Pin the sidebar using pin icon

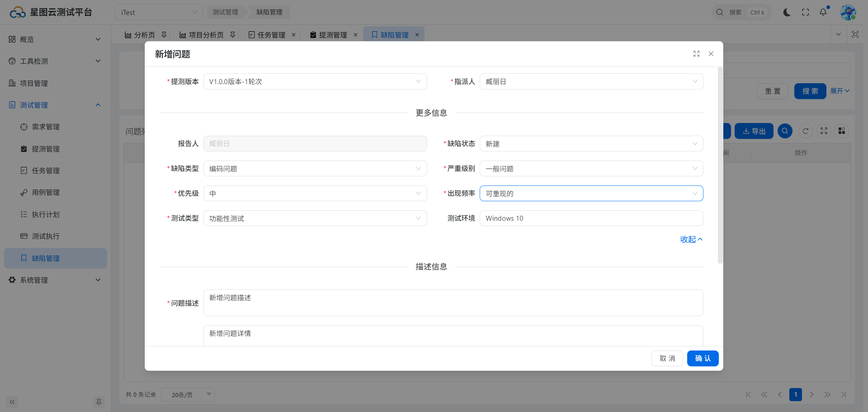(x=99, y=402)
